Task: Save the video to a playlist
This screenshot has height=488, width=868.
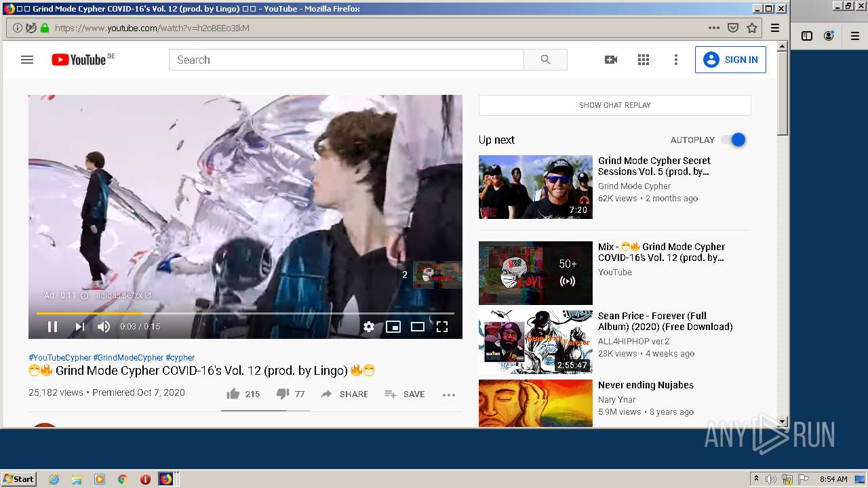Action: [x=405, y=394]
